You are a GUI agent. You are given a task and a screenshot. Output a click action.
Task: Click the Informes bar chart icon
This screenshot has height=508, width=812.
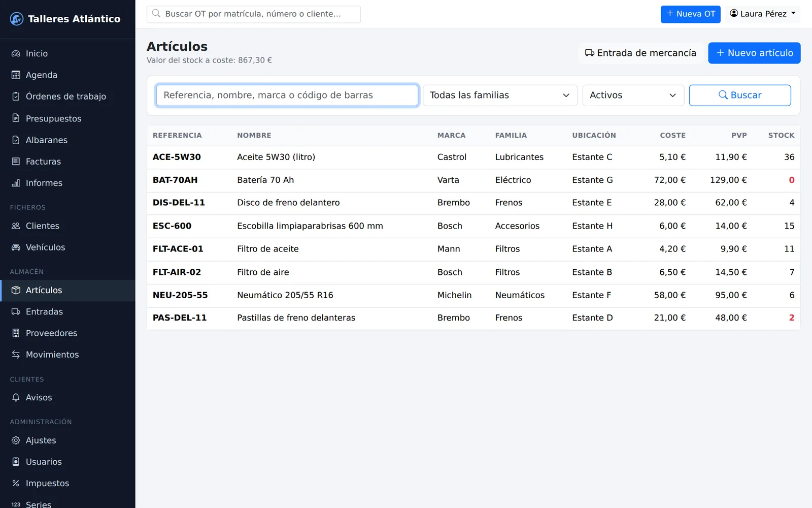[16, 183]
